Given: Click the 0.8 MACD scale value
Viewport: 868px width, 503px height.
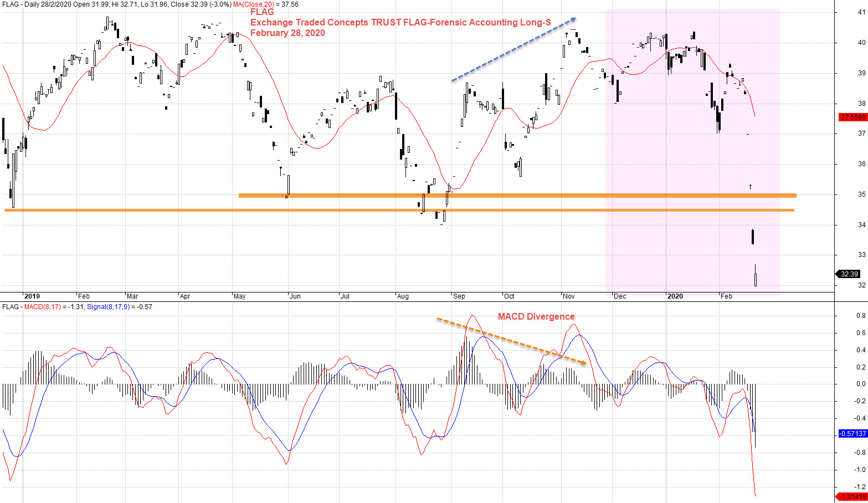Looking at the screenshot, I should pyautogui.click(x=861, y=316).
